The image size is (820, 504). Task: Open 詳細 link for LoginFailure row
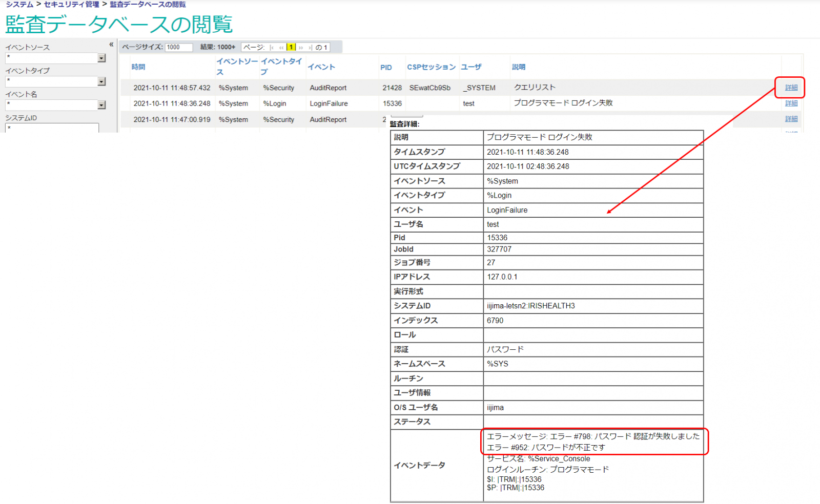791,103
